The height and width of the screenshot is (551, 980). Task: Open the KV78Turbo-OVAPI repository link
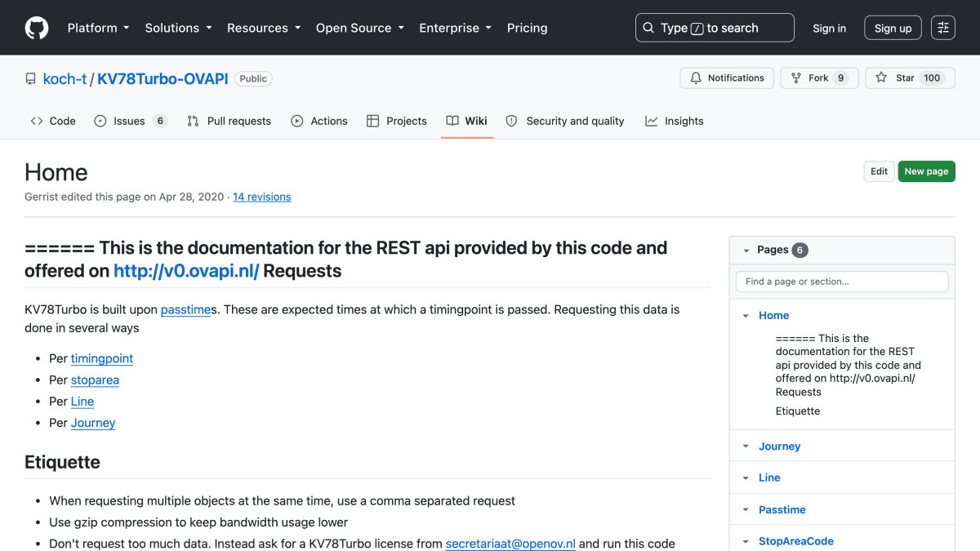(x=163, y=79)
